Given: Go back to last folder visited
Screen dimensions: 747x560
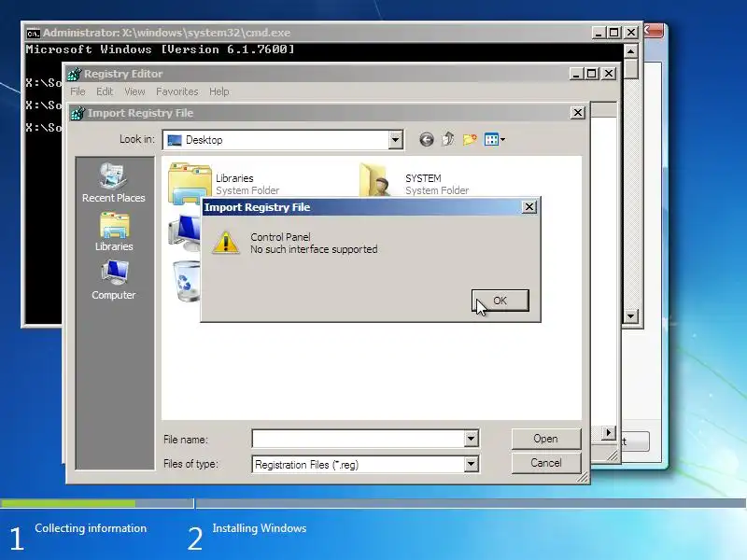Looking at the screenshot, I should point(427,139).
